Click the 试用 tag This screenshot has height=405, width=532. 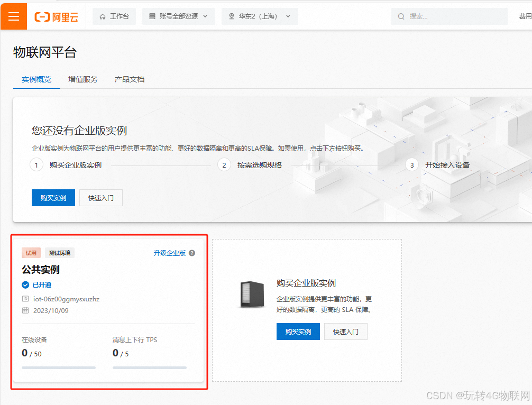point(31,253)
